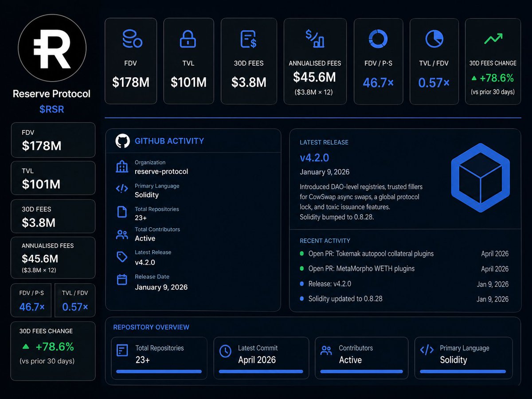Viewport: 532px width, 399px height.
Task: Click the 0.57× value in top row
Action: tap(434, 82)
